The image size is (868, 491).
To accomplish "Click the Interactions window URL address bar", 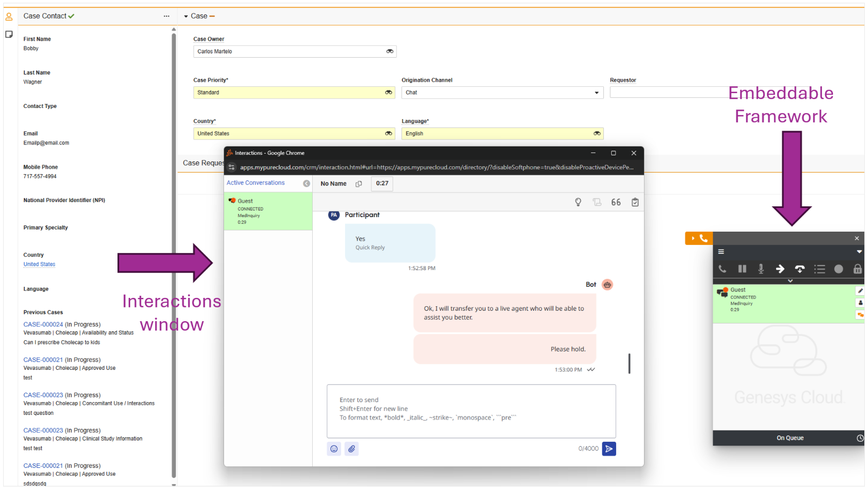I will tap(437, 167).
